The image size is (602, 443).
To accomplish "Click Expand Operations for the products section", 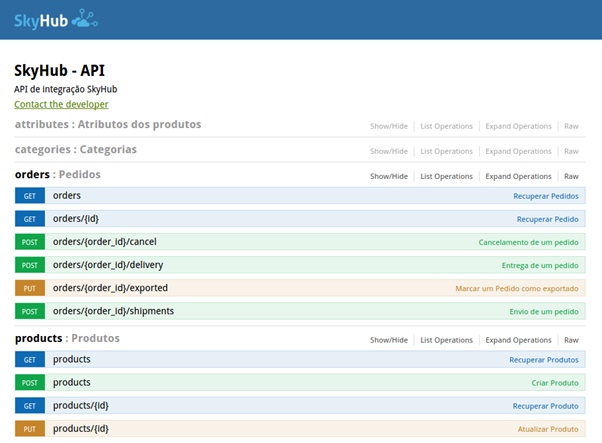I will 518,340.
